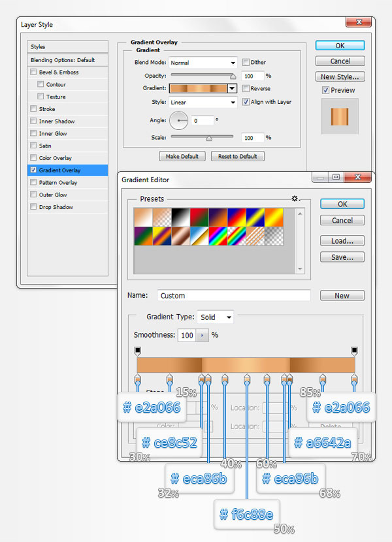The width and height of the screenshot is (392, 542).
Task: Select the violet-to-orange gradient preset
Action: pos(218,217)
